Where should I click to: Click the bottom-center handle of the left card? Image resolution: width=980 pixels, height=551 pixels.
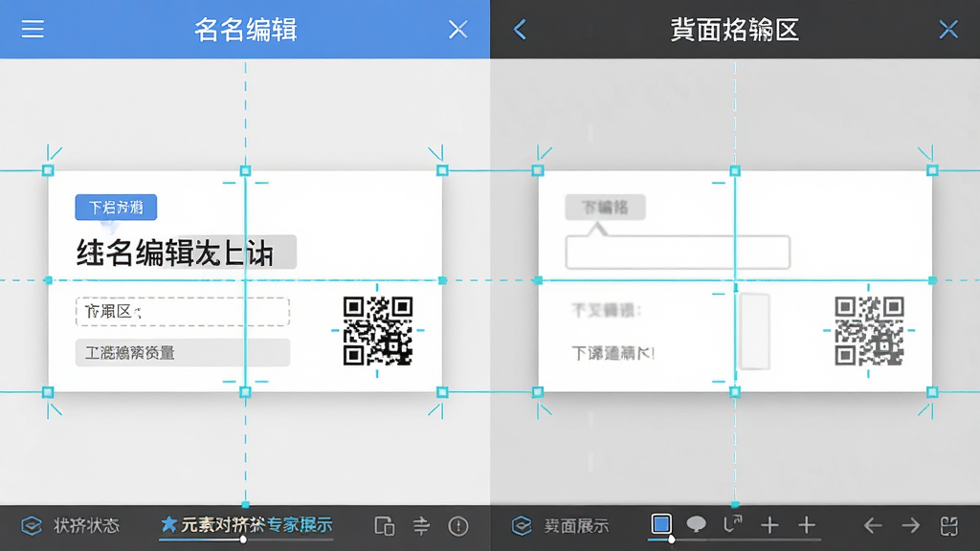tap(246, 392)
